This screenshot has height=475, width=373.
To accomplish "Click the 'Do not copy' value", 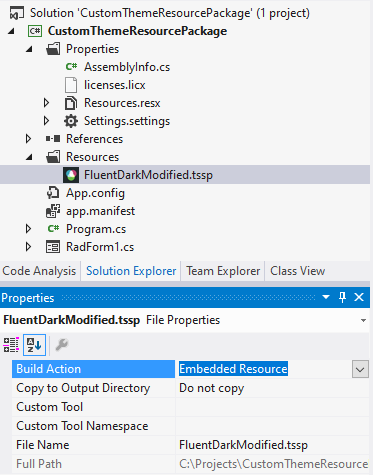I will [212, 388].
